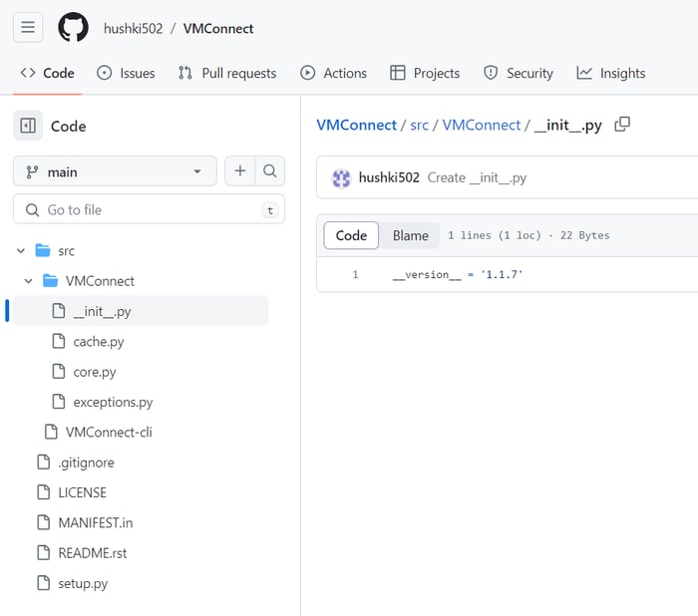This screenshot has height=616, width=698.
Task: Open the 'Create __init__.py' commit message
Action: (477, 177)
